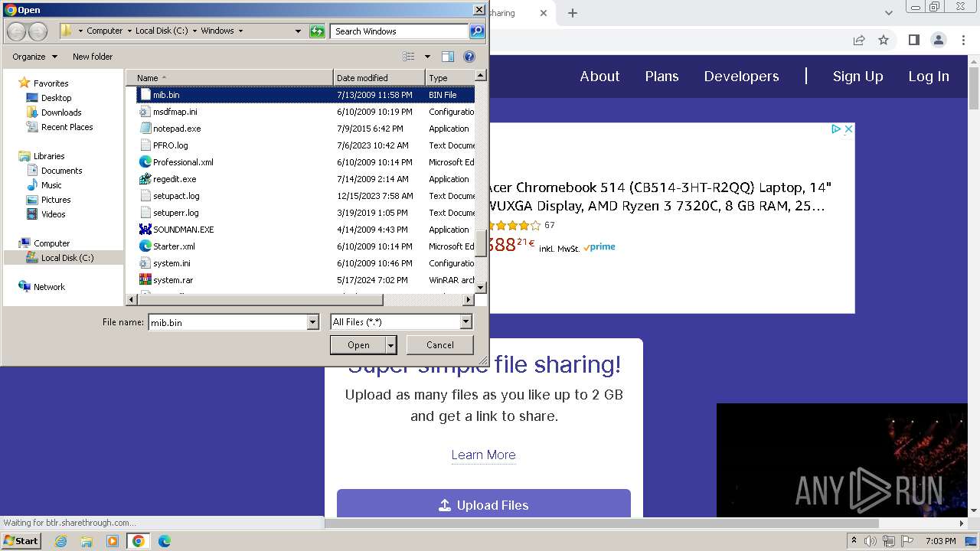Click Chrome share icon in address bar
The height and width of the screenshot is (551, 980).
(x=859, y=40)
